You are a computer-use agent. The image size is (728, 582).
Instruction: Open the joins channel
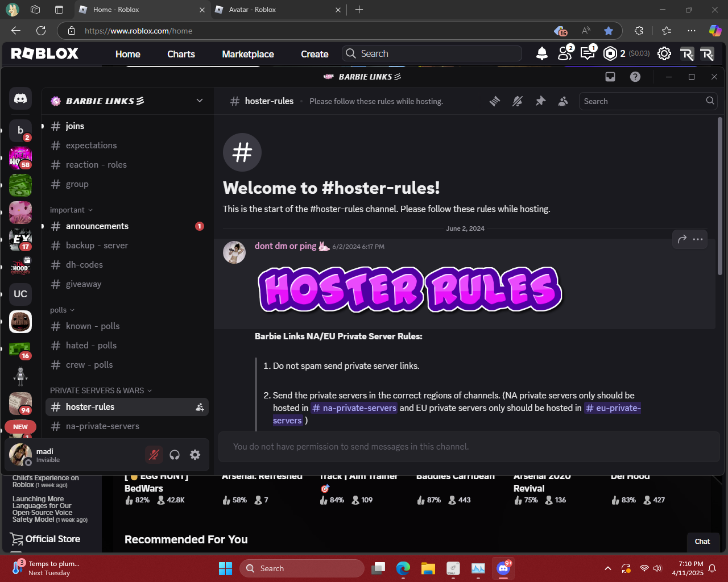click(x=127, y=126)
